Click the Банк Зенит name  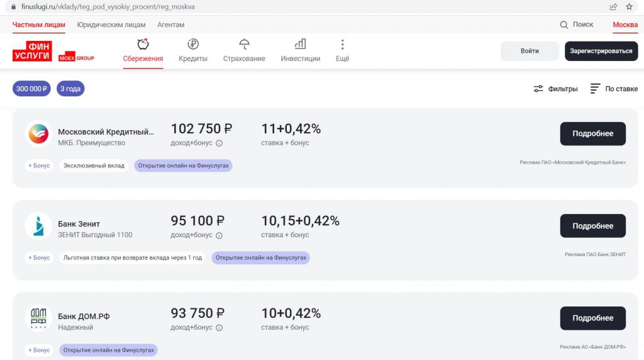(x=79, y=224)
